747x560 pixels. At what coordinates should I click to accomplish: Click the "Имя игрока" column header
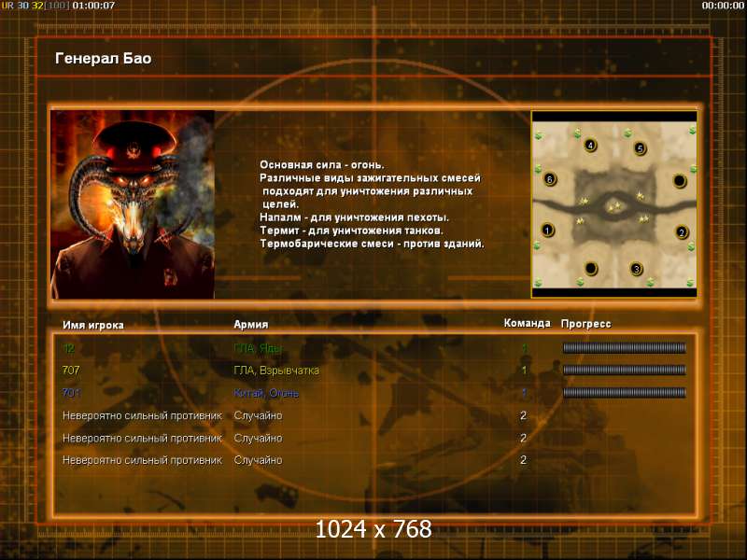93,325
